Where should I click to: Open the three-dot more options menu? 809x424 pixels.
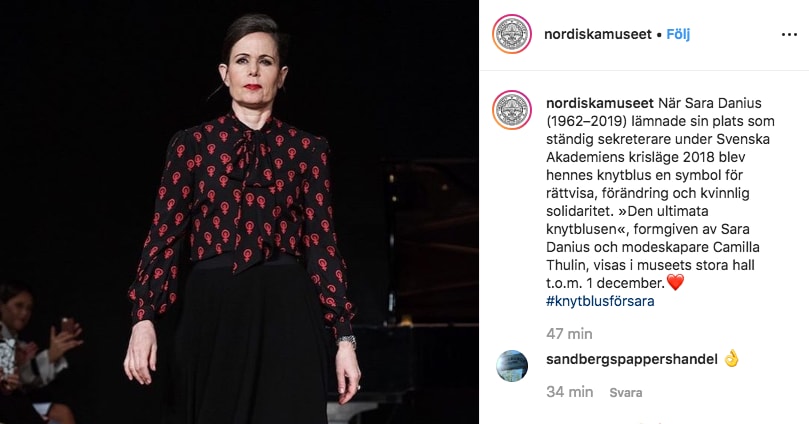(789, 35)
